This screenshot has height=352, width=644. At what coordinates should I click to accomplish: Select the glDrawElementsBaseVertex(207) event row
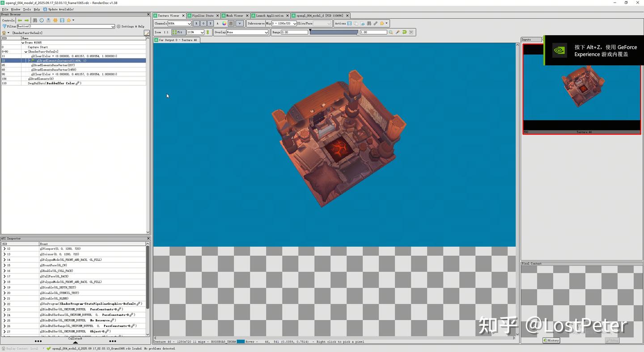coord(73,65)
